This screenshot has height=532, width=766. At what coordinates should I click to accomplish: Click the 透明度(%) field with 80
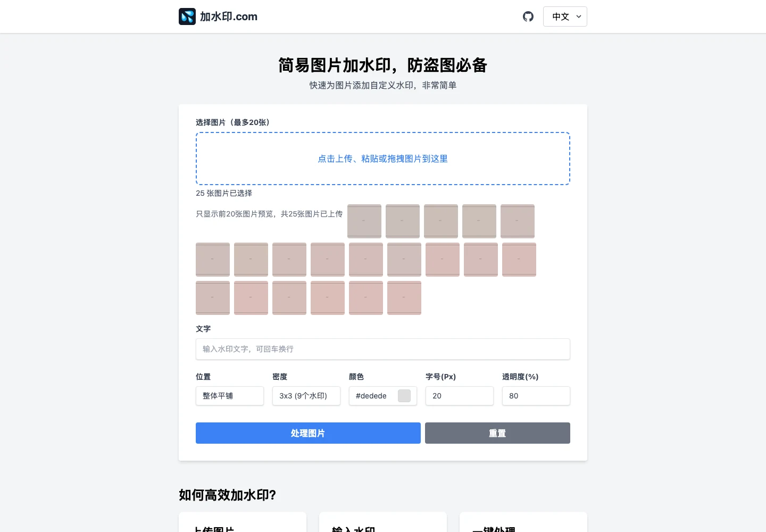click(x=536, y=396)
